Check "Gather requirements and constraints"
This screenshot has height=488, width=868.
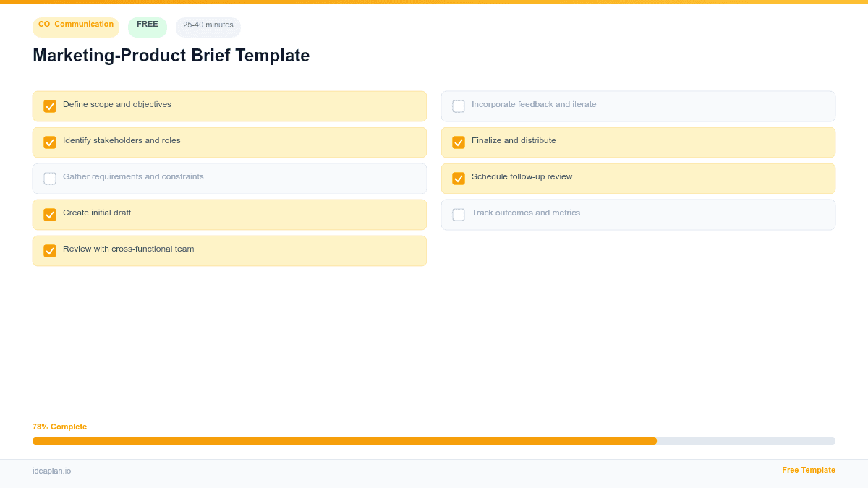[50, 178]
